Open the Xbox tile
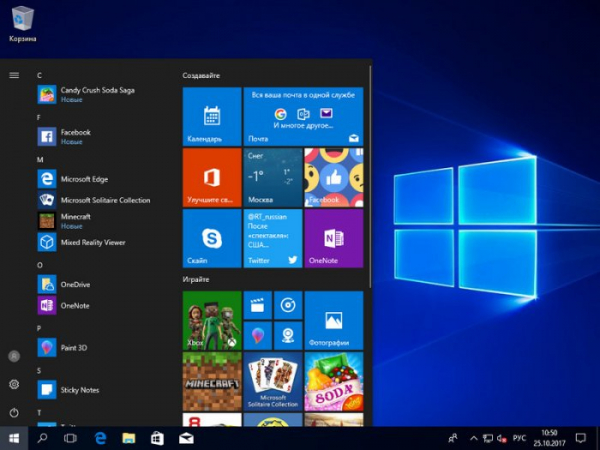This screenshot has width=600, height=450. click(212, 321)
